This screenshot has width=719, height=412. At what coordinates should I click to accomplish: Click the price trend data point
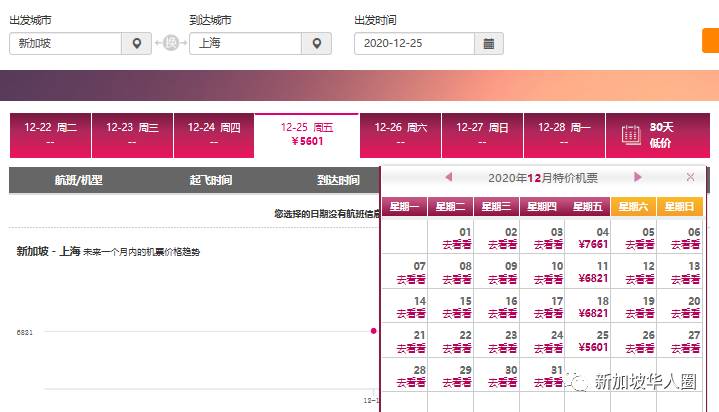(x=374, y=331)
